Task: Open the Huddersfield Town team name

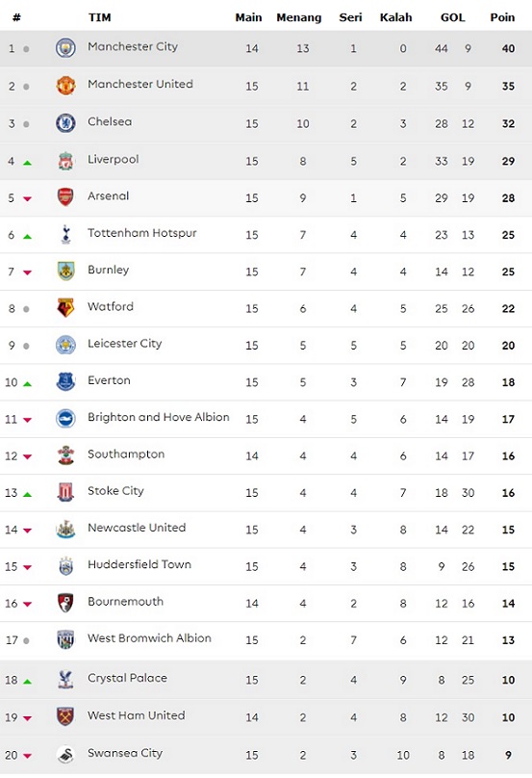Action: (139, 564)
